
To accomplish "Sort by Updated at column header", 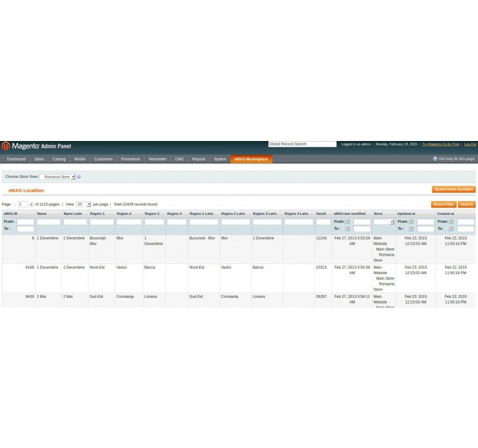I will click(x=406, y=214).
